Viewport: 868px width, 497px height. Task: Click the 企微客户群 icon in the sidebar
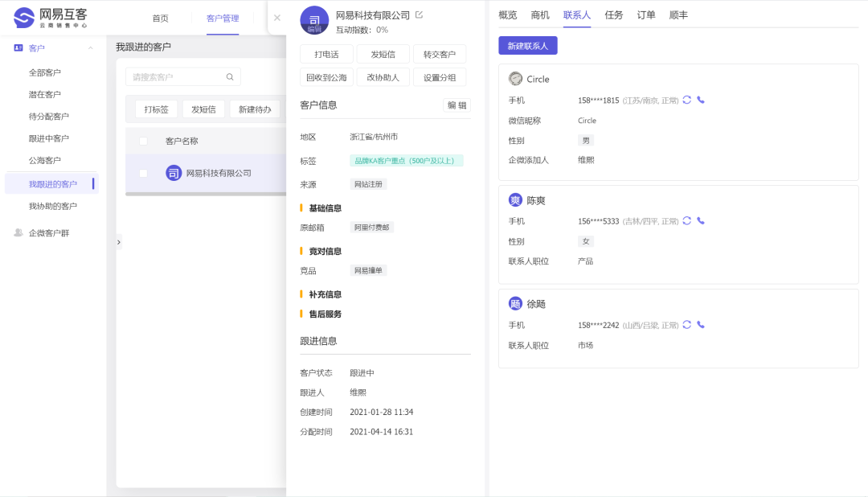[17, 234]
